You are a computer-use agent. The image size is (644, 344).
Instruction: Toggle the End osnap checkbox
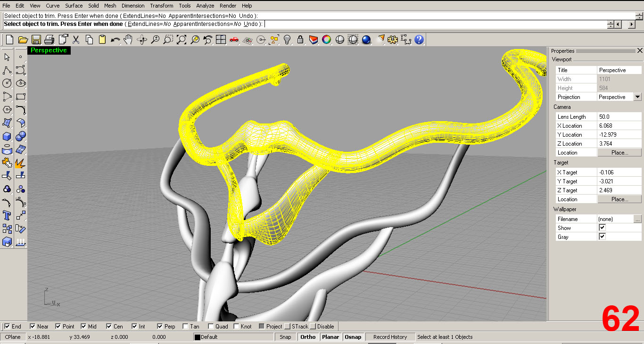[x=7, y=327]
